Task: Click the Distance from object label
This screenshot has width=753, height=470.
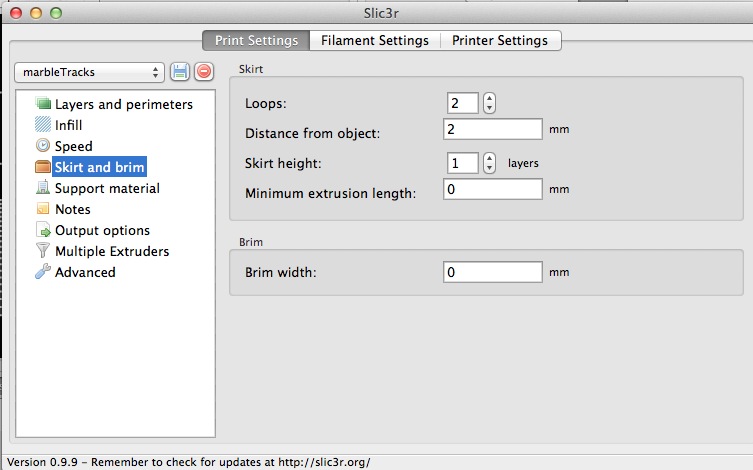Action: tap(312, 133)
